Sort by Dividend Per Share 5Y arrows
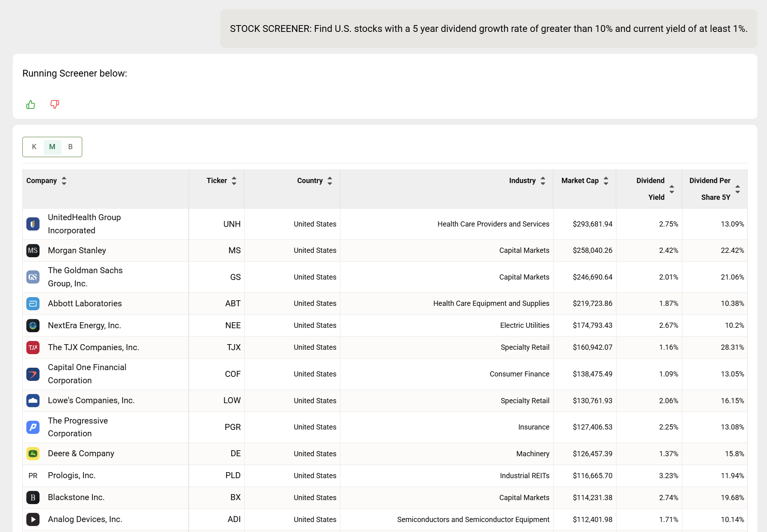 pos(737,189)
